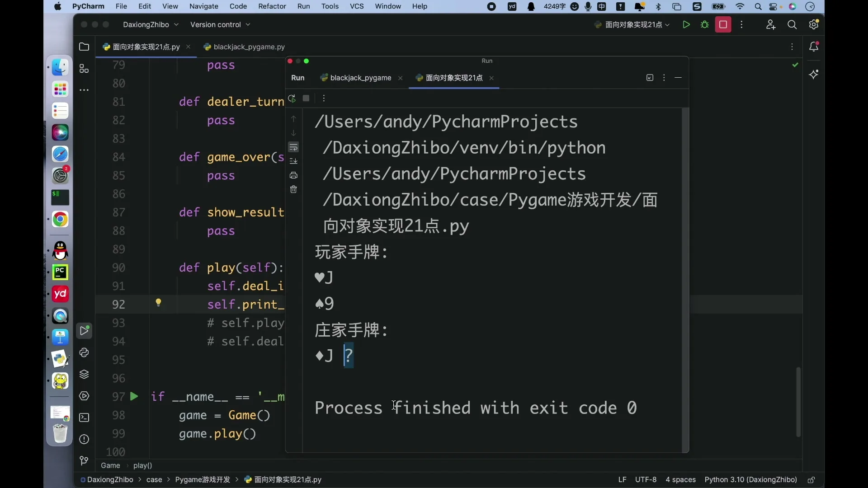This screenshot has width=868, height=488.
Task: Print the console output
Action: point(293,175)
